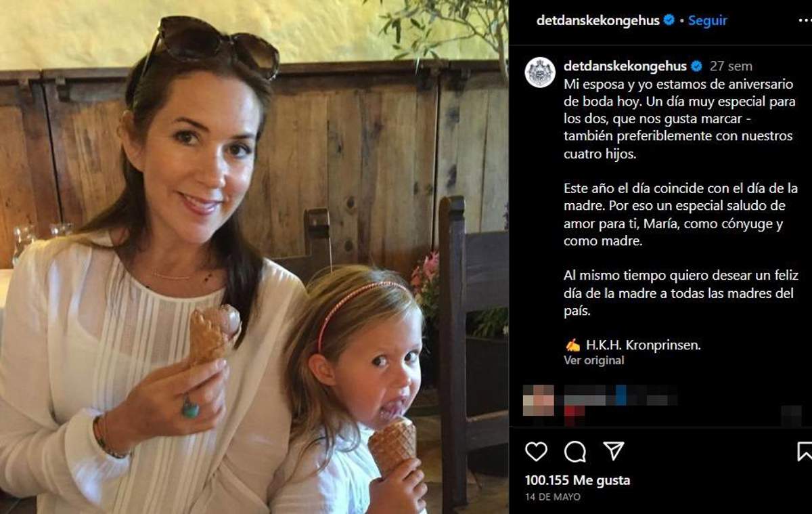This screenshot has height=514, width=812.
Task: Open comments with speech bubble icon
Action: (x=574, y=451)
